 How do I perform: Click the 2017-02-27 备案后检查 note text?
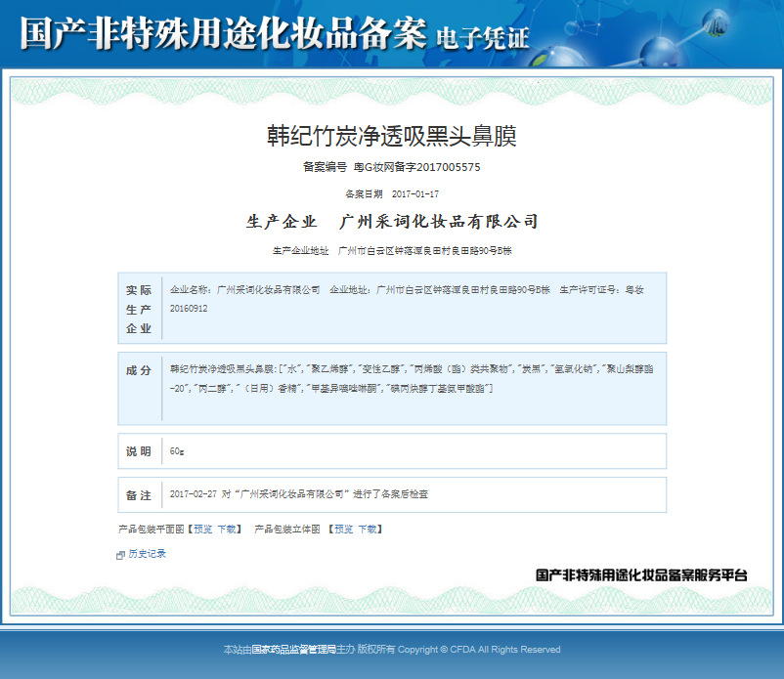[299, 494]
